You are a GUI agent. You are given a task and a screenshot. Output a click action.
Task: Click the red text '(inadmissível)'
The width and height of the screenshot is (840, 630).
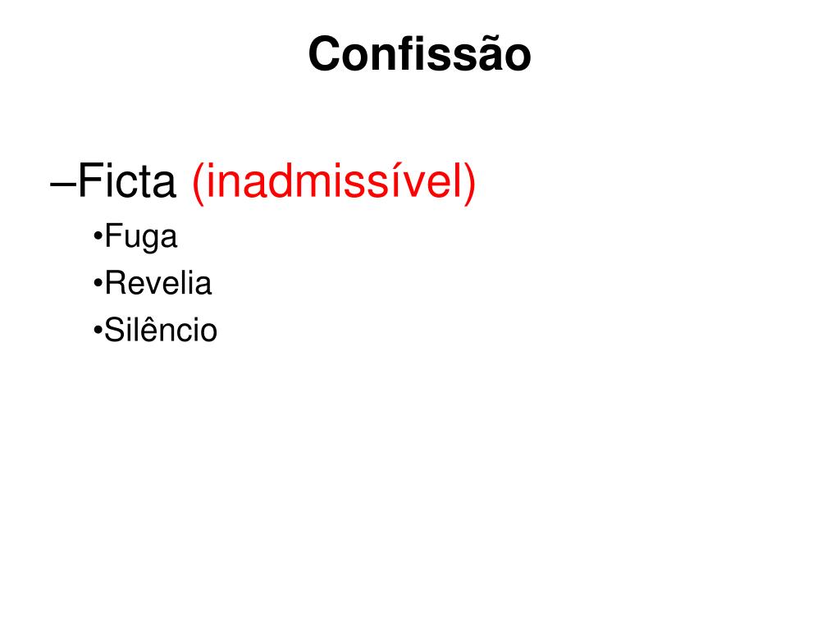point(334,183)
